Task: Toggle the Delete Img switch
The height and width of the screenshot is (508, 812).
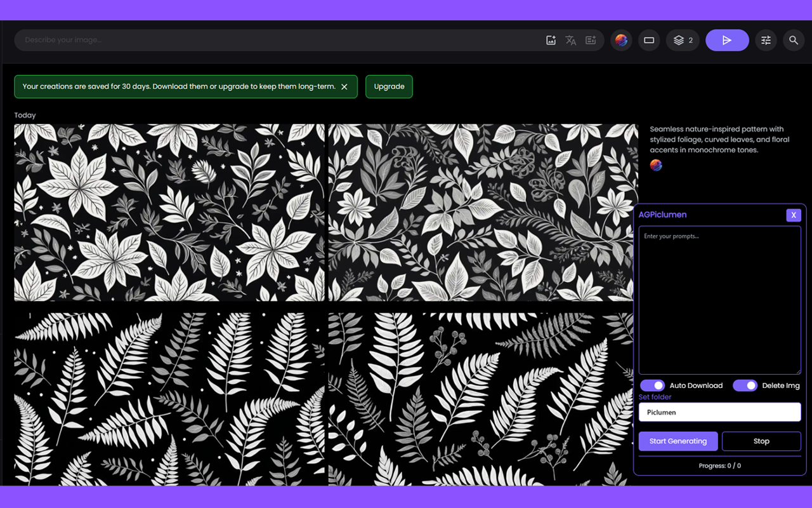Action: (x=745, y=385)
